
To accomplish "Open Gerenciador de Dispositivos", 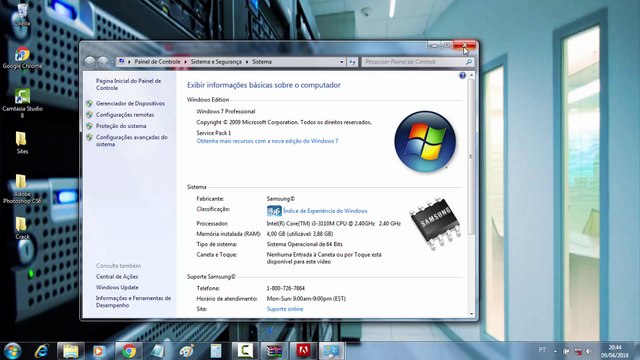I will click(130, 104).
